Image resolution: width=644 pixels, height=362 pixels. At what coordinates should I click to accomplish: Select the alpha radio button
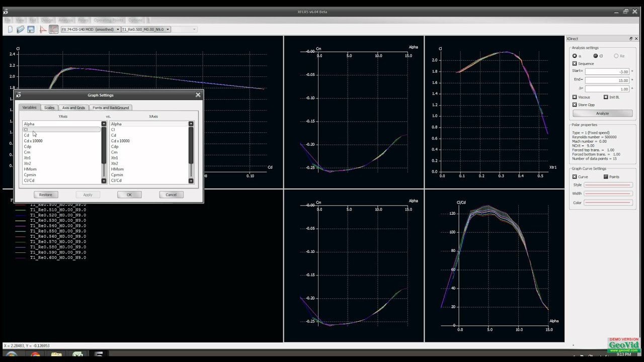coord(575,56)
